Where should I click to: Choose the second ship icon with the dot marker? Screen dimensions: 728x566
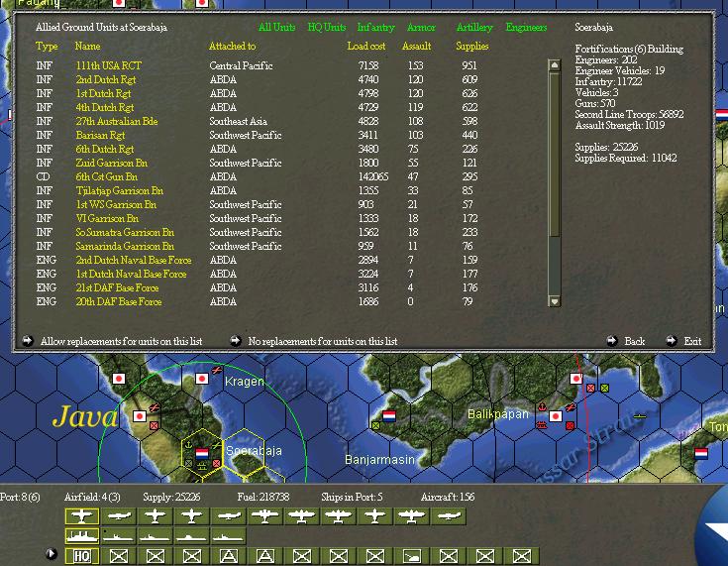[x=119, y=536]
